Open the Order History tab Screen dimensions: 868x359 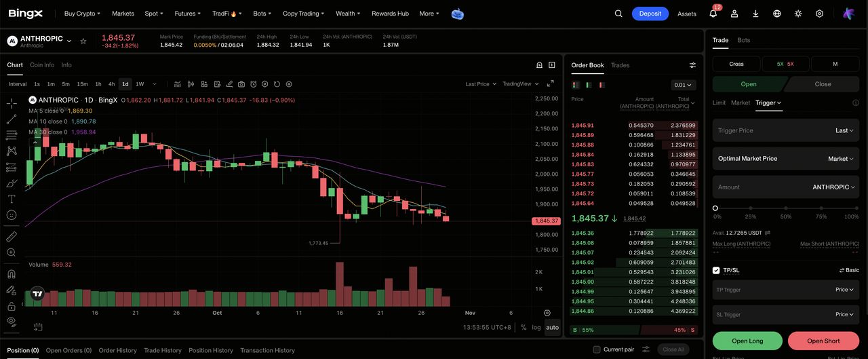pos(117,350)
